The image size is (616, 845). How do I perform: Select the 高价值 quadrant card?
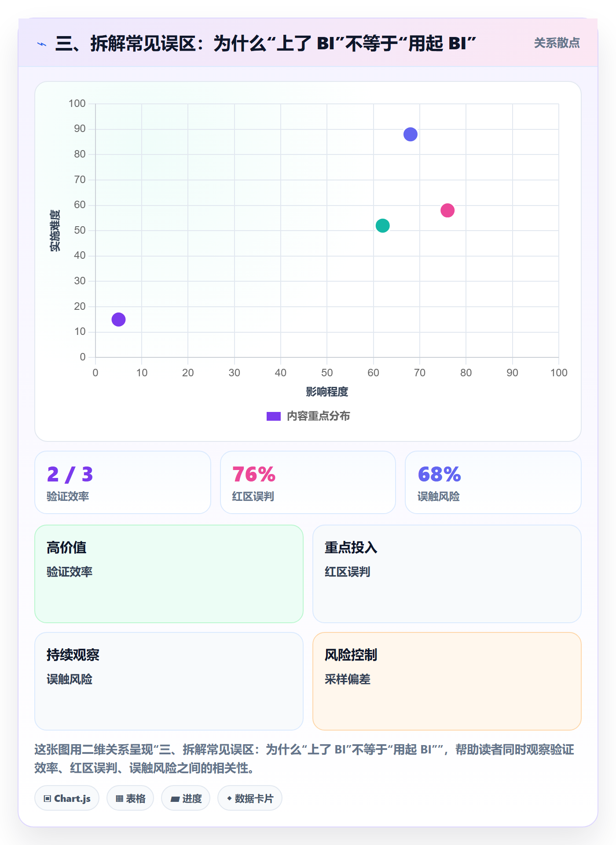(x=169, y=574)
